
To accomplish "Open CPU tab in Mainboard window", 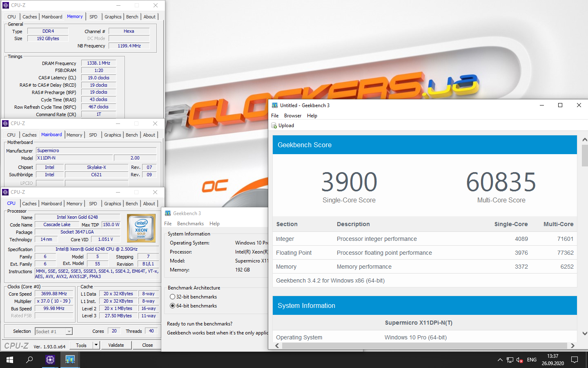I will (x=11, y=135).
